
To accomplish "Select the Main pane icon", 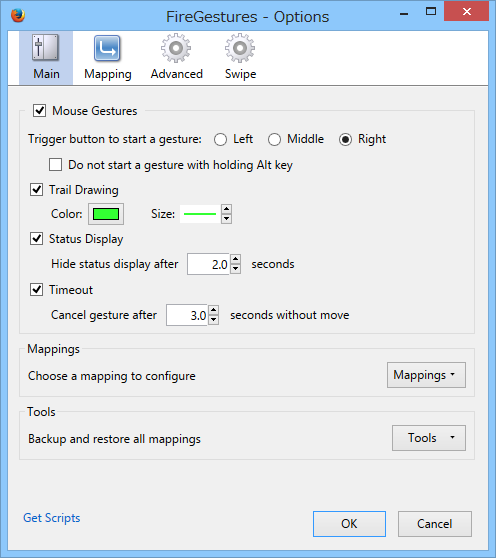I will tap(46, 48).
